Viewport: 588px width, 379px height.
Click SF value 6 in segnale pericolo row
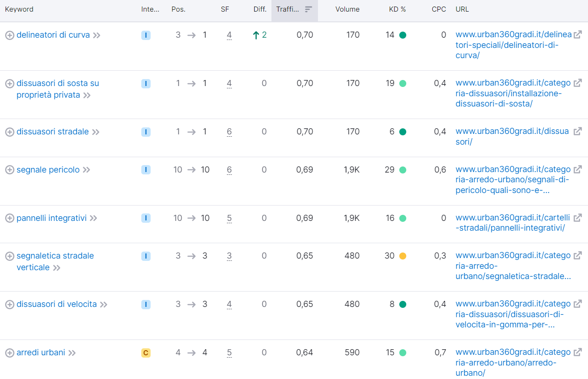click(x=229, y=170)
